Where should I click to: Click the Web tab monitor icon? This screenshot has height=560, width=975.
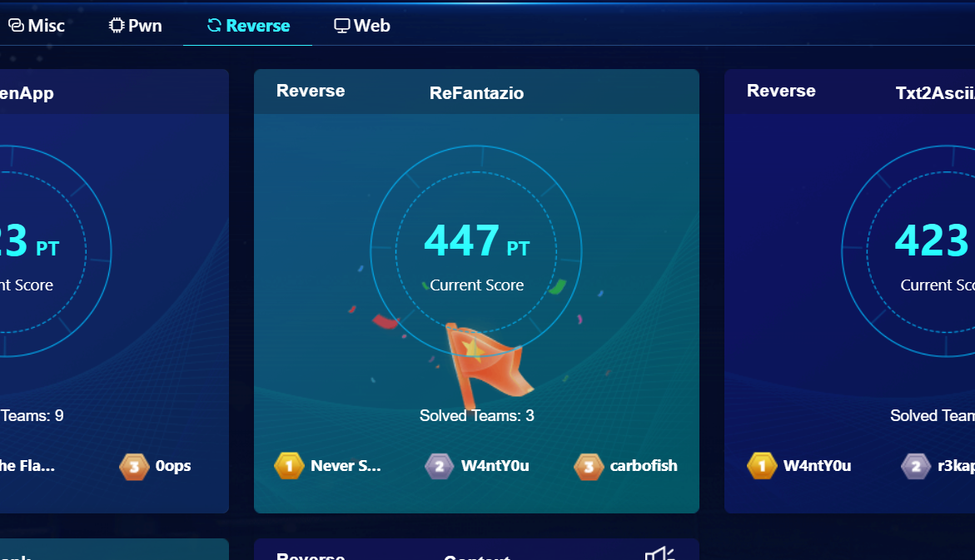coord(342,26)
